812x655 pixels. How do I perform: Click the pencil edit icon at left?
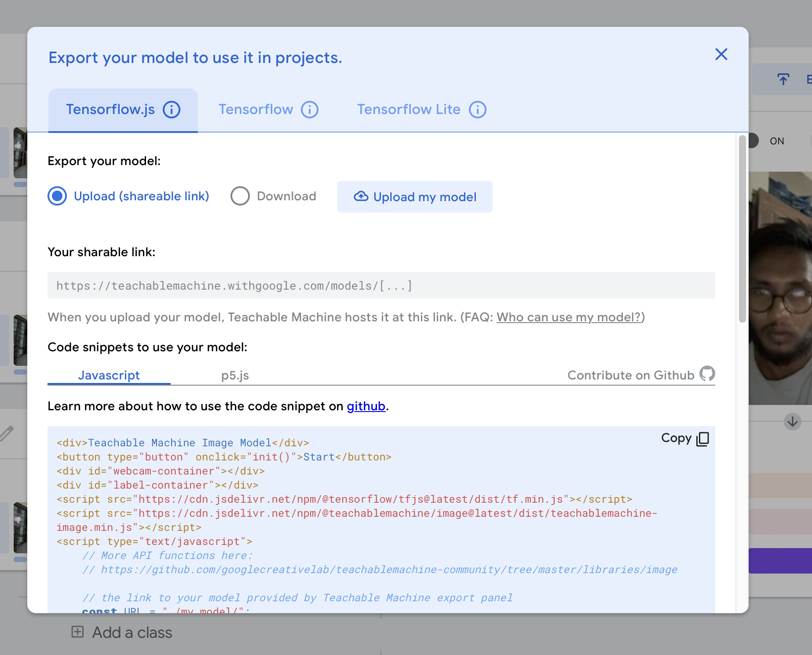(x=7, y=434)
